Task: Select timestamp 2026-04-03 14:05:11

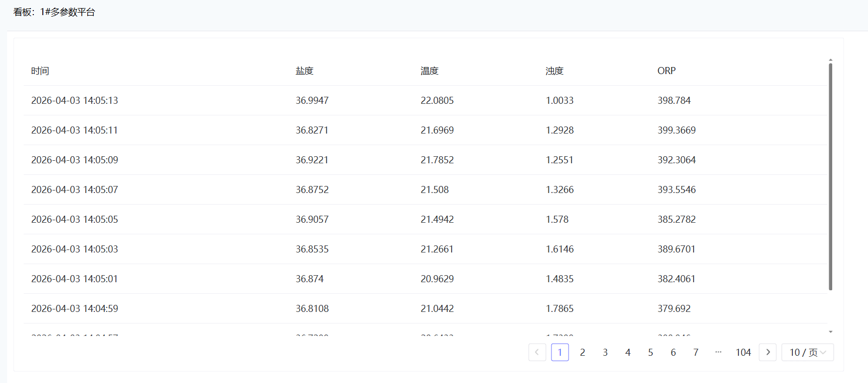Action: 75,130
